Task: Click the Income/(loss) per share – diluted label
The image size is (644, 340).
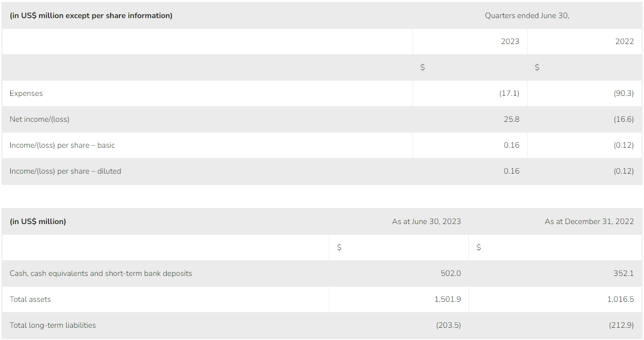Action: point(65,171)
